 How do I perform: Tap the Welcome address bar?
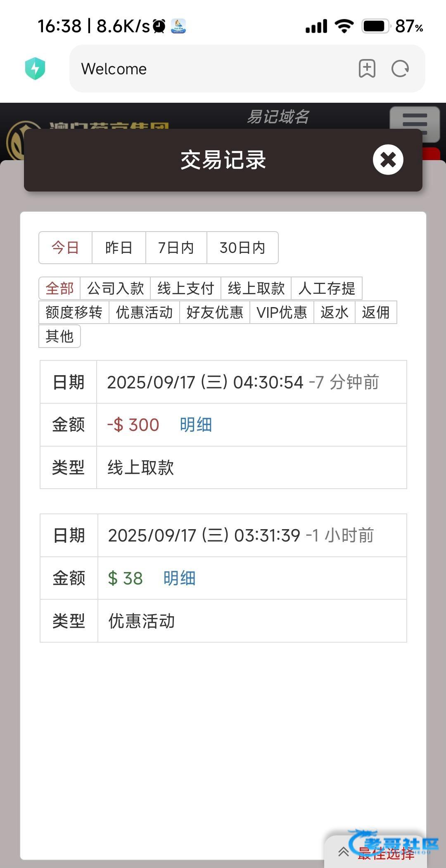(206, 69)
